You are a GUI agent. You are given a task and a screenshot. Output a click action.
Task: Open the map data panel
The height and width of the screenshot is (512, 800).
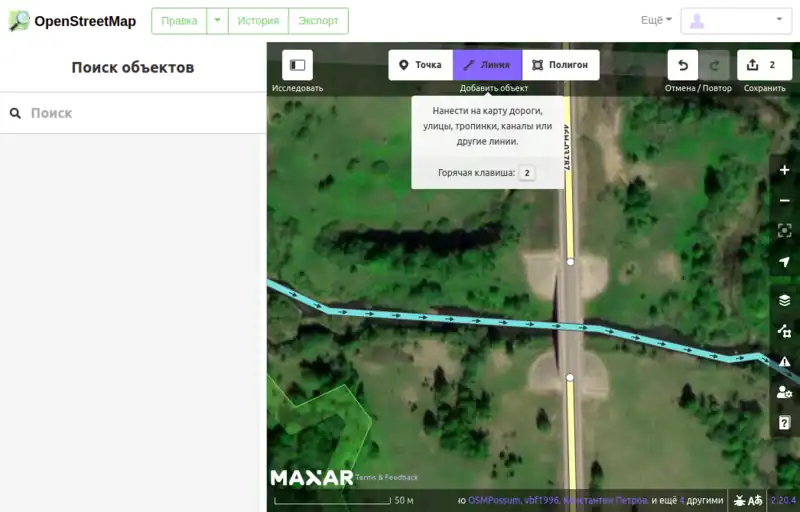(784, 331)
